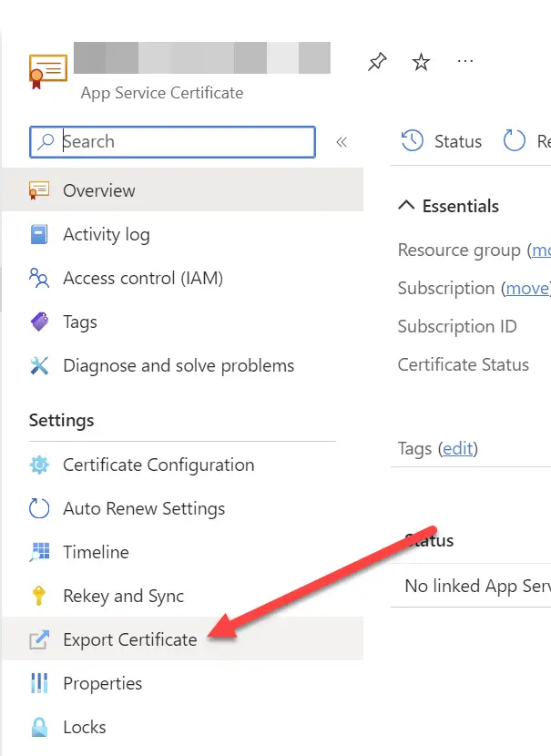Open the Locks settings page

[x=84, y=727]
